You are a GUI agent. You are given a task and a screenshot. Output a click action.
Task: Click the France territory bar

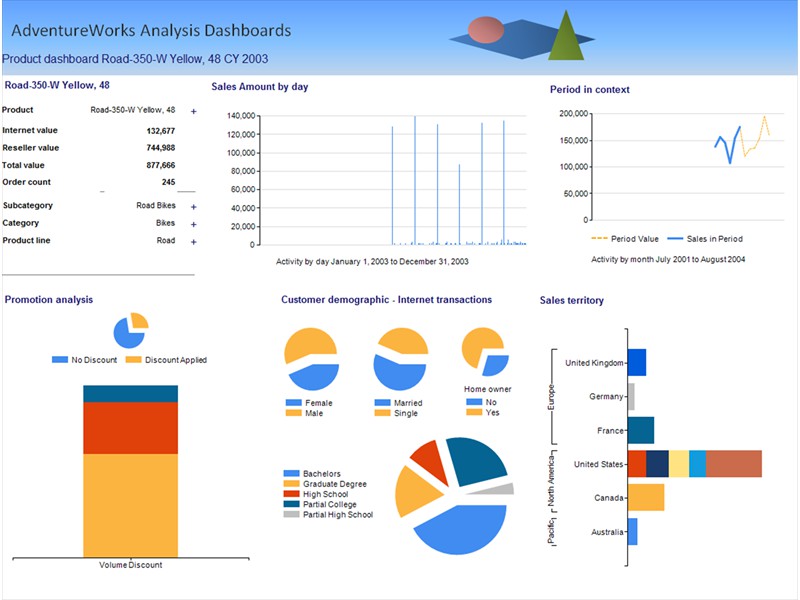(x=641, y=430)
